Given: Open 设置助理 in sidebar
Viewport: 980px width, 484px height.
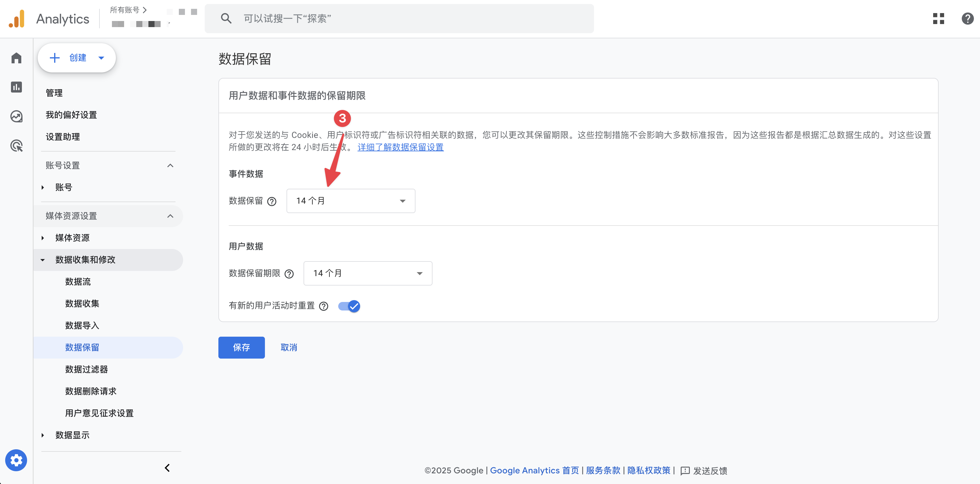Looking at the screenshot, I should pos(63,137).
